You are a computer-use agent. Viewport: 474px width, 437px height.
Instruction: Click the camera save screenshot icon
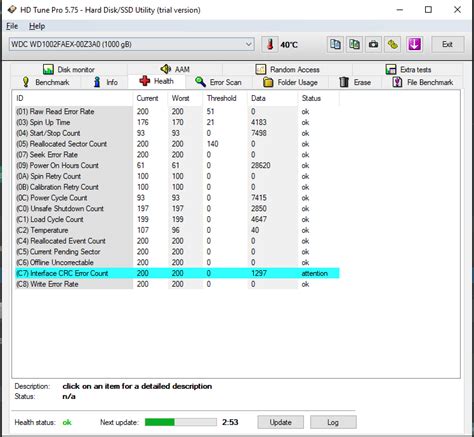coord(373,44)
